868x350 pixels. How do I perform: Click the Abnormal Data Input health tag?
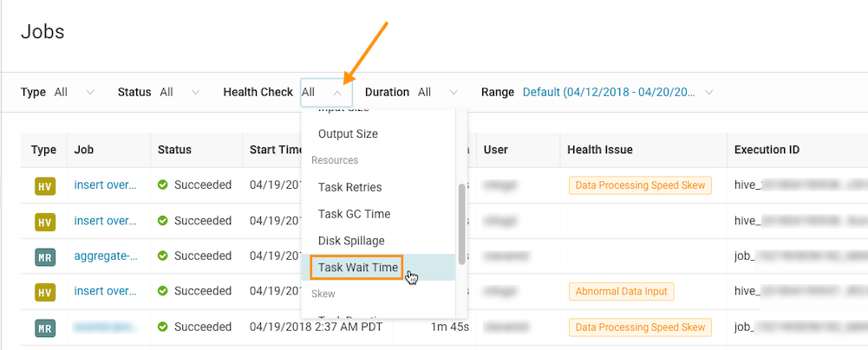point(620,291)
